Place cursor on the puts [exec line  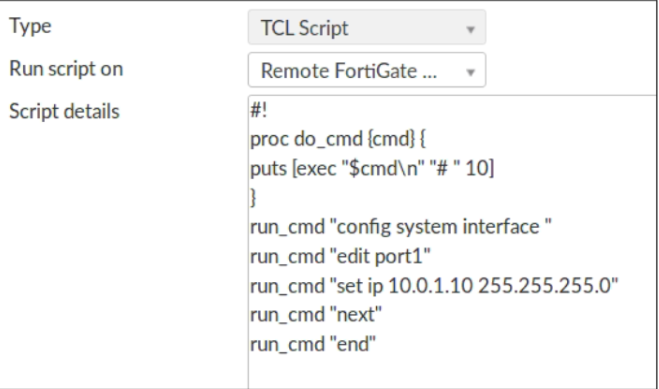(372, 168)
